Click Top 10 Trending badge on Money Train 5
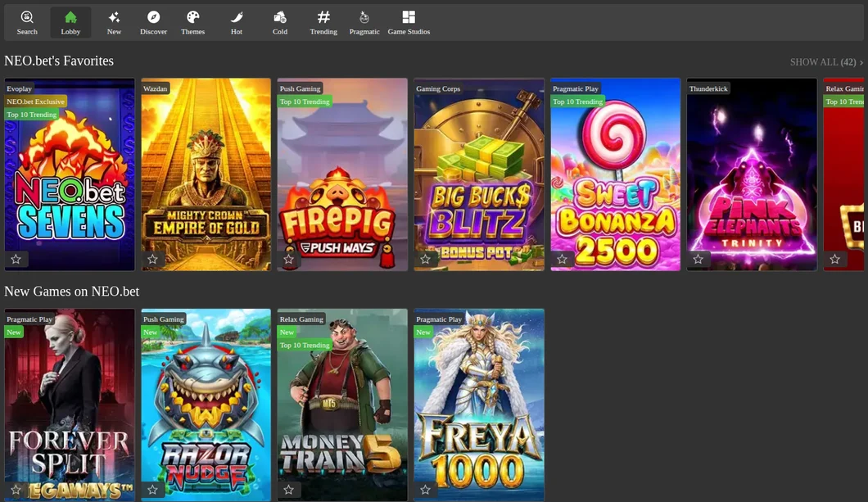This screenshot has width=868, height=502. 305,345
